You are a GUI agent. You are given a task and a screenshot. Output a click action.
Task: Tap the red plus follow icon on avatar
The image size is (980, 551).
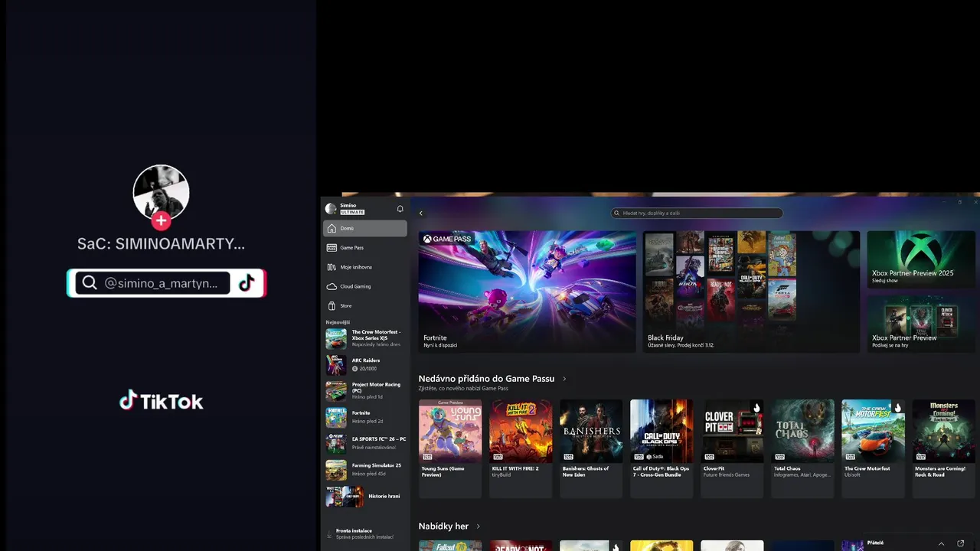161,220
